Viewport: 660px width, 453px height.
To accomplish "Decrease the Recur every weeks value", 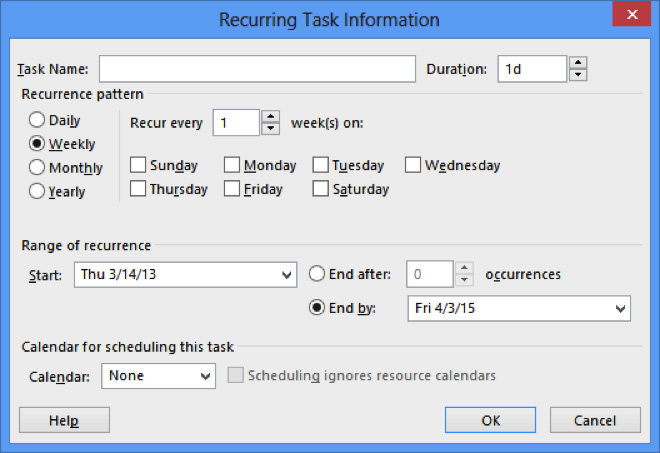I will tap(270, 129).
